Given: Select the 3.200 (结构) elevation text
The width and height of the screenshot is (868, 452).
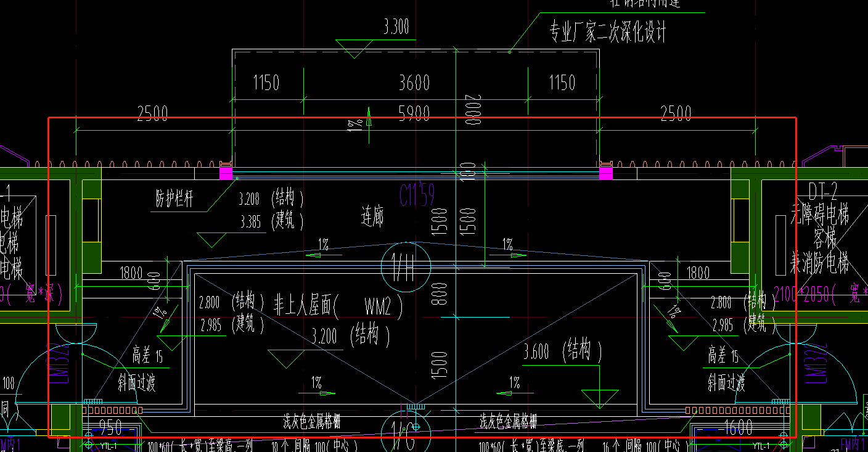Looking at the screenshot, I should coord(351,336).
